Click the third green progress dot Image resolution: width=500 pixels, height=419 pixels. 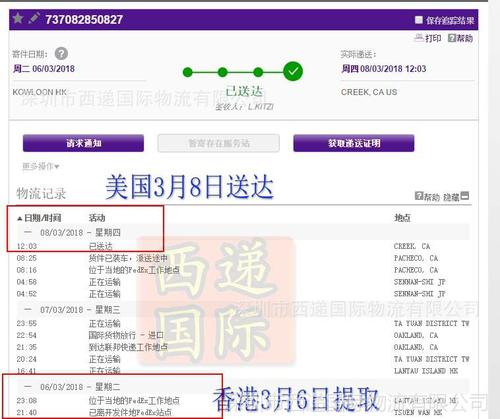[x=258, y=72]
